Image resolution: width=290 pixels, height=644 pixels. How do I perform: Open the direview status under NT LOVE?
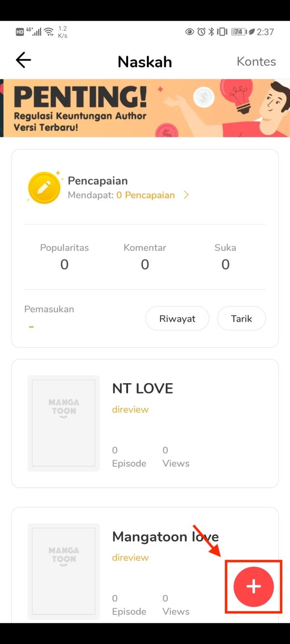(130, 409)
